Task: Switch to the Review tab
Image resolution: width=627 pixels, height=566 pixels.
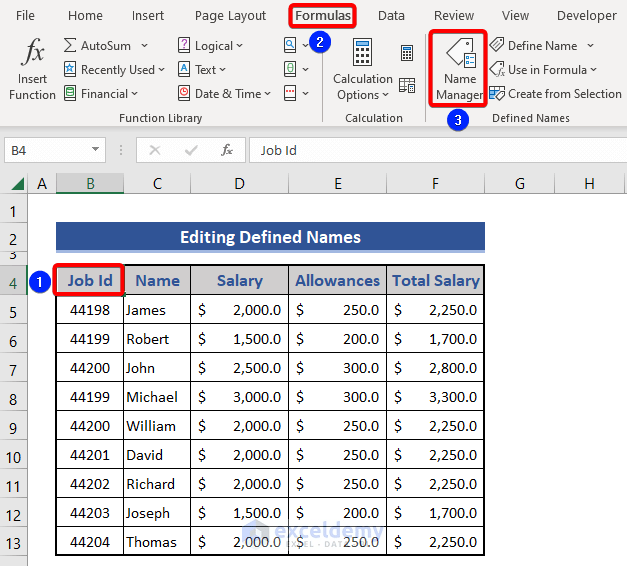Action: pos(454,16)
